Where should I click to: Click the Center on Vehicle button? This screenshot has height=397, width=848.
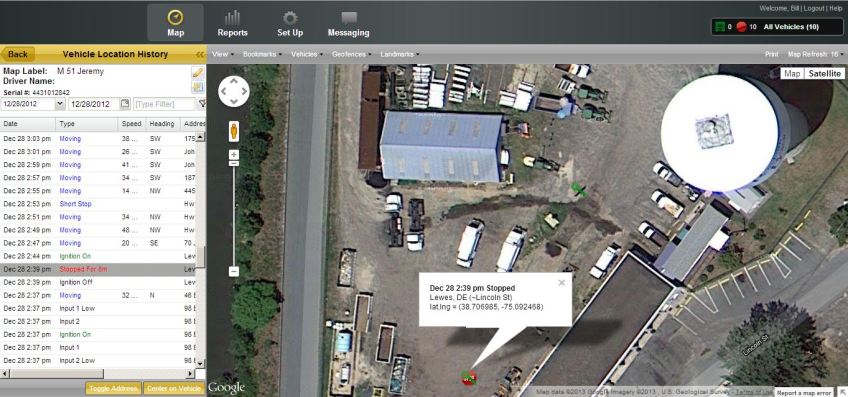click(174, 388)
